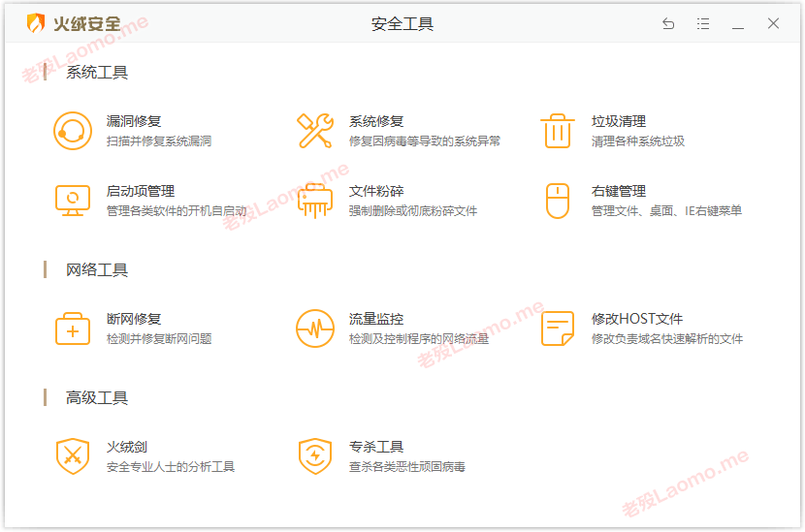Click description 管理文件、桌面、IE右键菜单

(x=666, y=211)
